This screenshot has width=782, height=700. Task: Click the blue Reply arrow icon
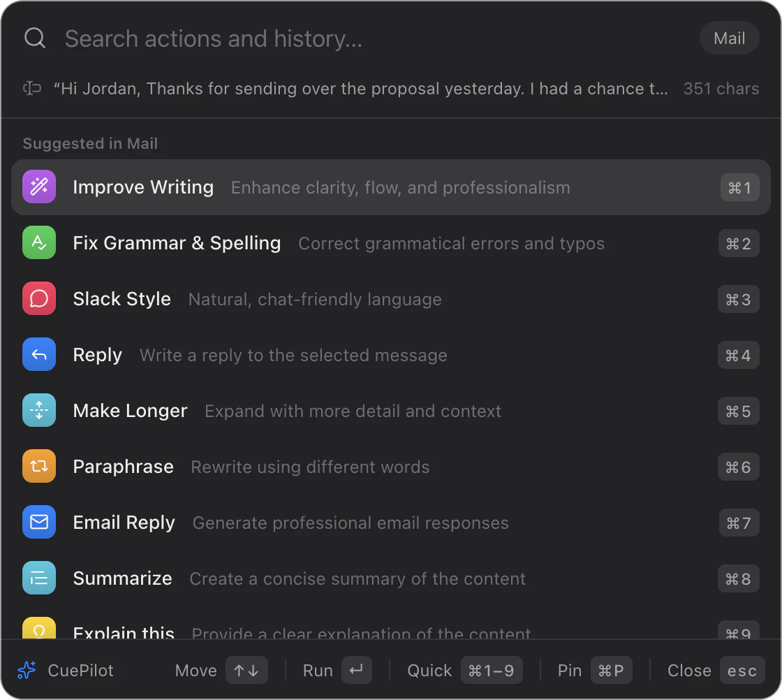click(x=39, y=355)
